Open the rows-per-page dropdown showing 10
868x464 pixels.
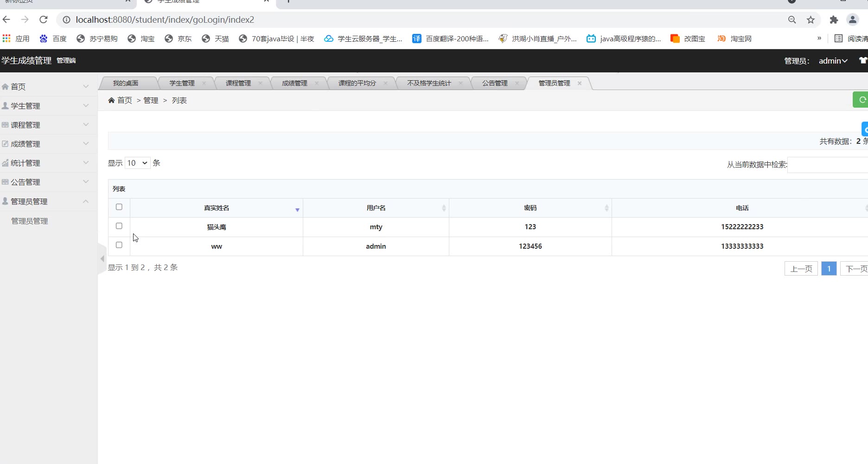(137, 163)
